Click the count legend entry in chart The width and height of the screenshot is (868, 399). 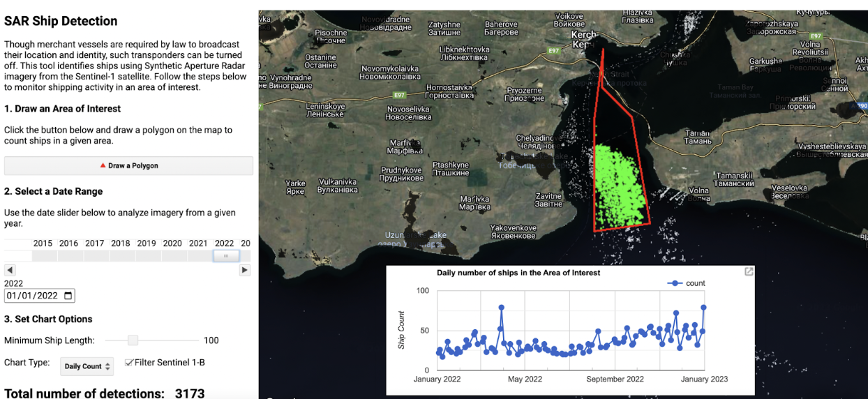(687, 283)
